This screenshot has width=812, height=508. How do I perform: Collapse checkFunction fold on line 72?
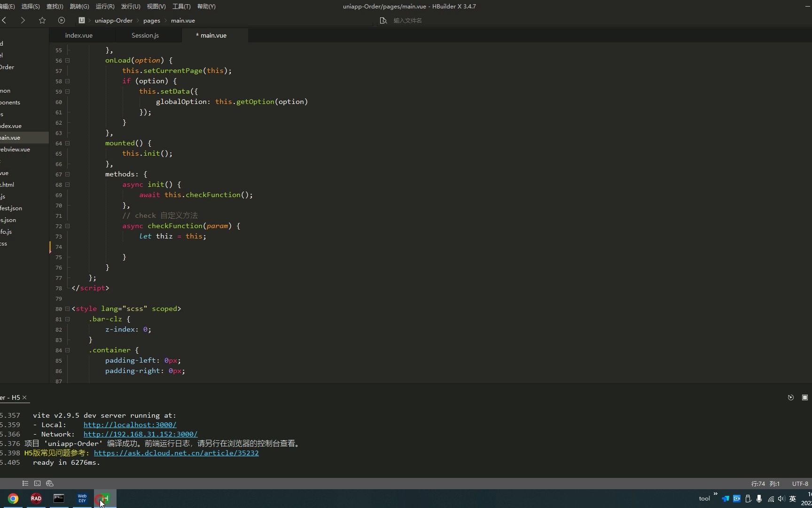(67, 226)
